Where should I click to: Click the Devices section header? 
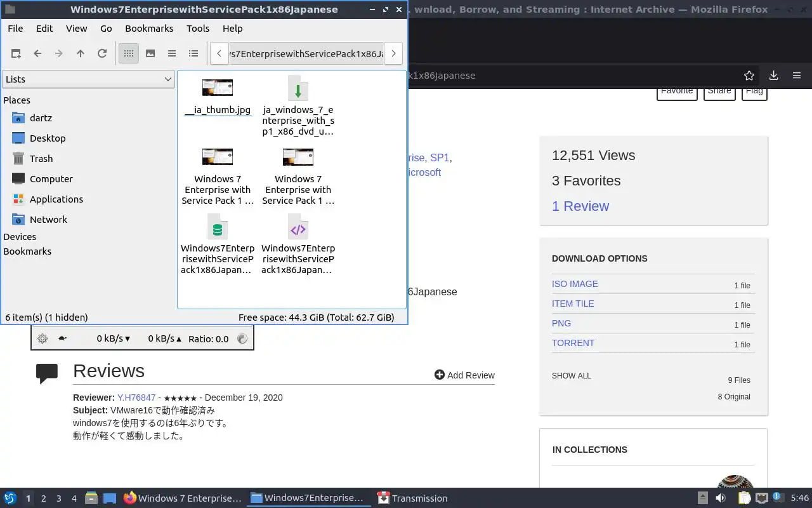tap(20, 237)
